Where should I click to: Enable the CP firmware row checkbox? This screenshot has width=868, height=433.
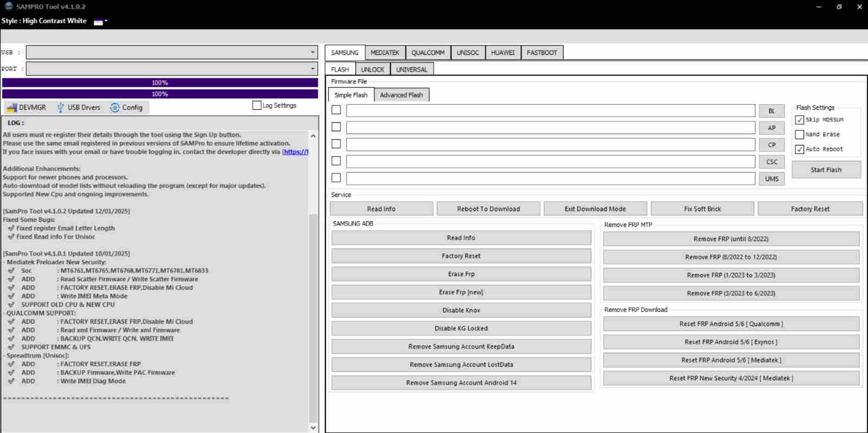(x=336, y=144)
